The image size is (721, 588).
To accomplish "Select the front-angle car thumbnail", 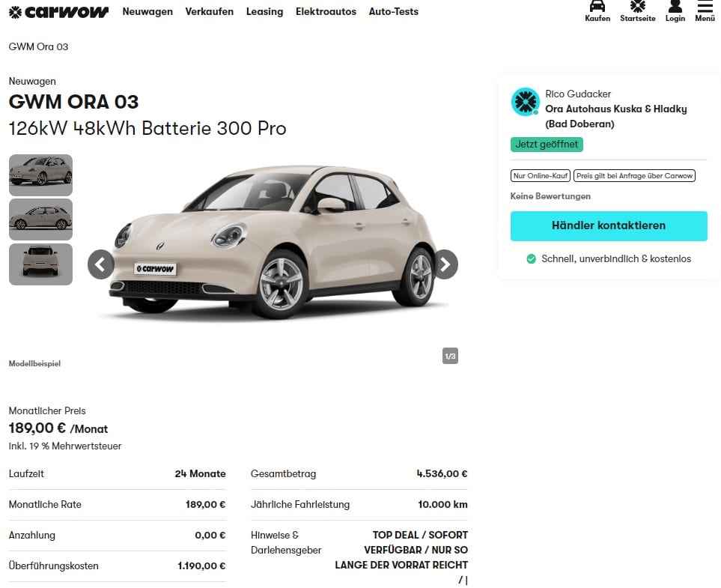I will point(41,175).
